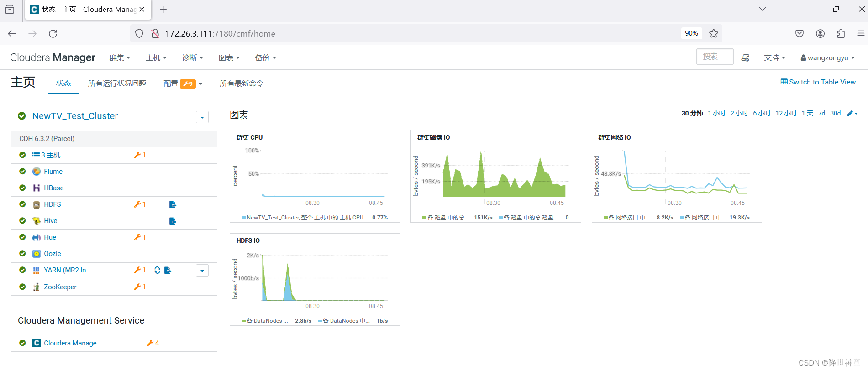Reload the page with refresh button
The width and height of the screenshot is (868, 371).
pyautogui.click(x=53, y=33)
